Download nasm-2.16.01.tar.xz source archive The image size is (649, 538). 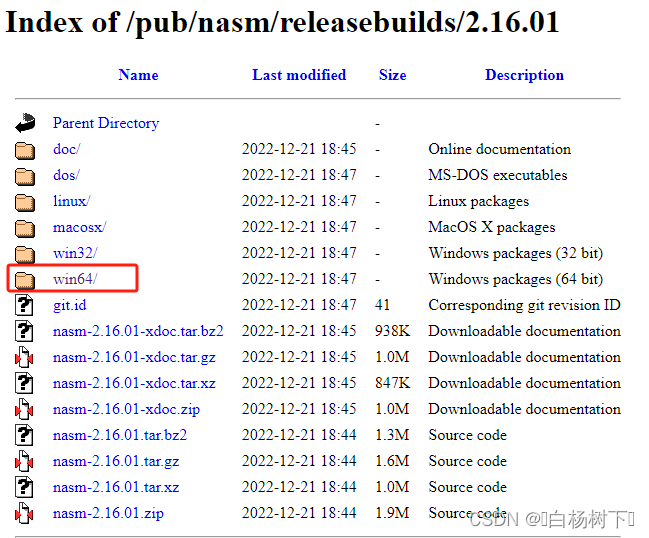(x=116, y=488)
